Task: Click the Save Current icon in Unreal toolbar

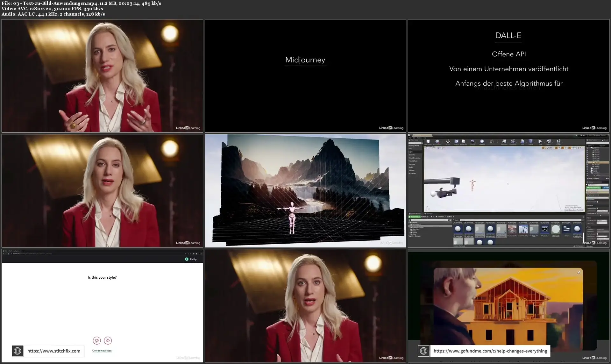Action: point(428,142)
